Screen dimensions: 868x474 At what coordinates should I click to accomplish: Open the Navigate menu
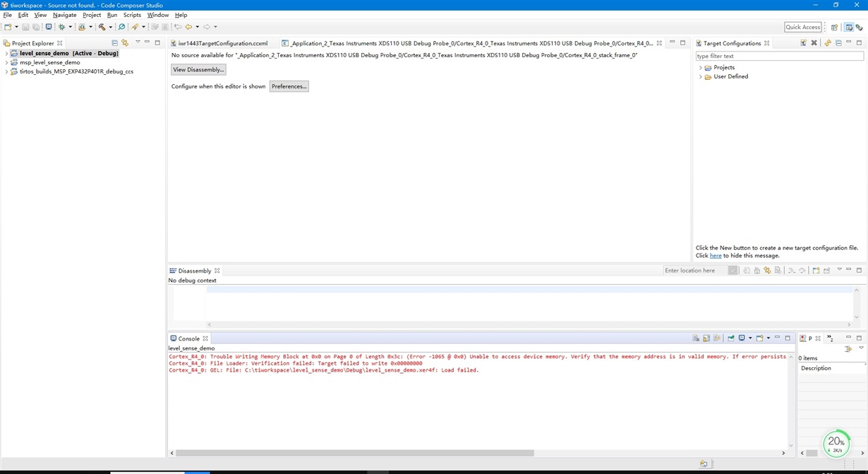point(64,15)
